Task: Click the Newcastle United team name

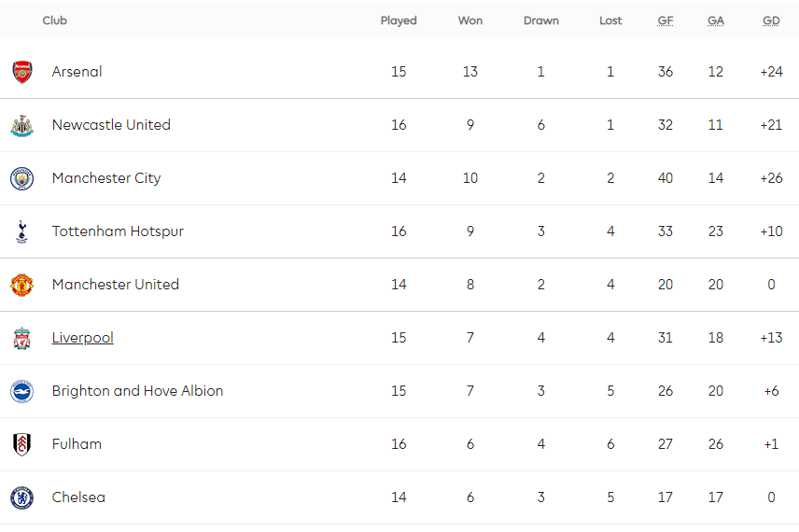Action: pos(111,125)
